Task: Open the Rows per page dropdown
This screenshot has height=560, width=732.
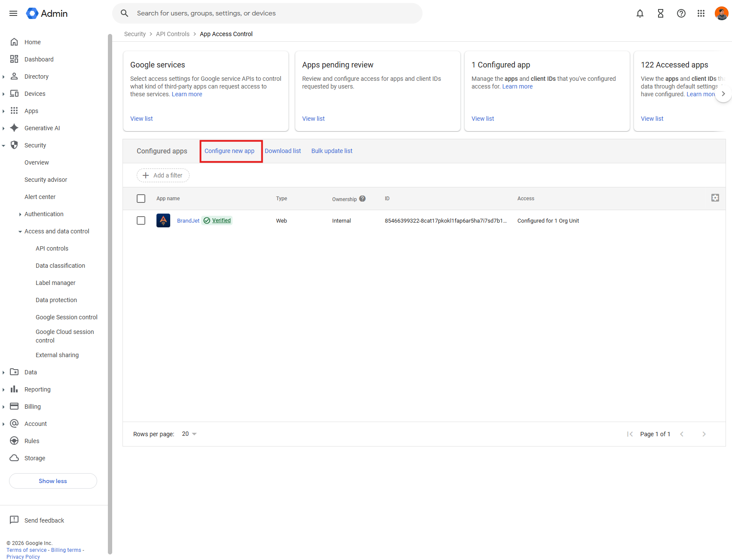Action: point(189,434)
